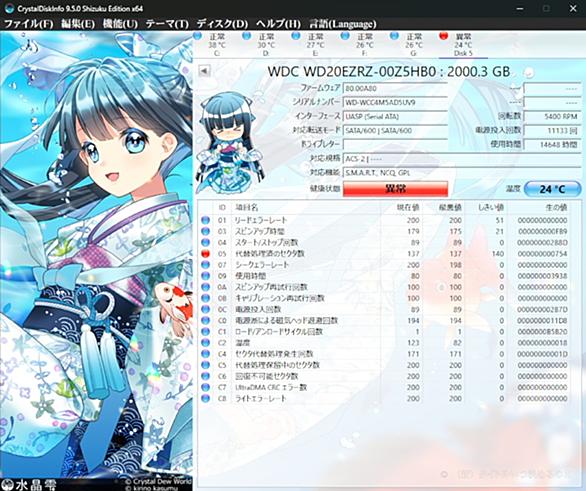Click the interface field UASP (Serial ATA)
The height and width of the screenshot is (491, 586).
[x=395, y=117]
